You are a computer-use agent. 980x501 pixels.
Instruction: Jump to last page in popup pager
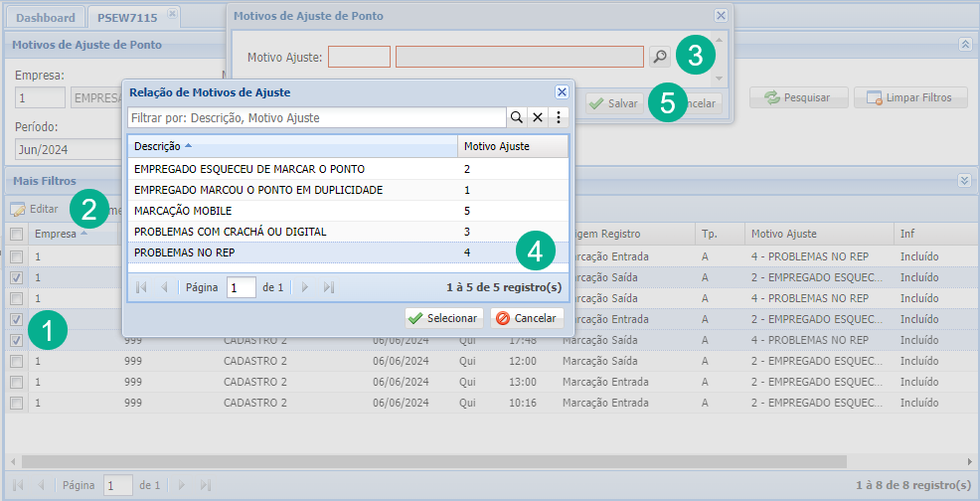pos(329,287)
